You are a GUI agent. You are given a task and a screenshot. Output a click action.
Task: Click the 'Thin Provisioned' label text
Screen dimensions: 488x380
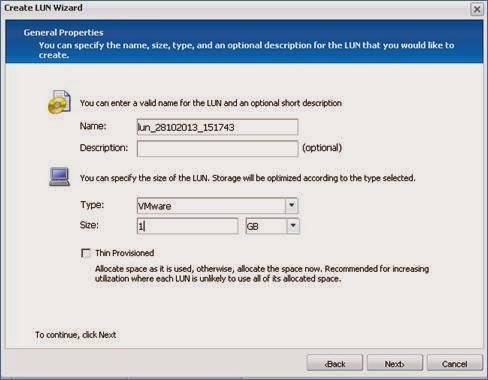125,253
